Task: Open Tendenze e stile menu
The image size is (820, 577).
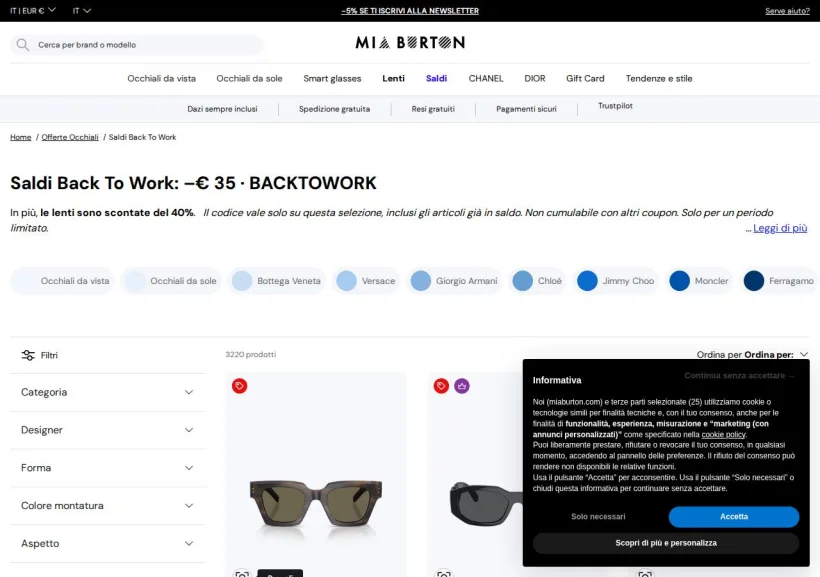Action: pos(659,78)
